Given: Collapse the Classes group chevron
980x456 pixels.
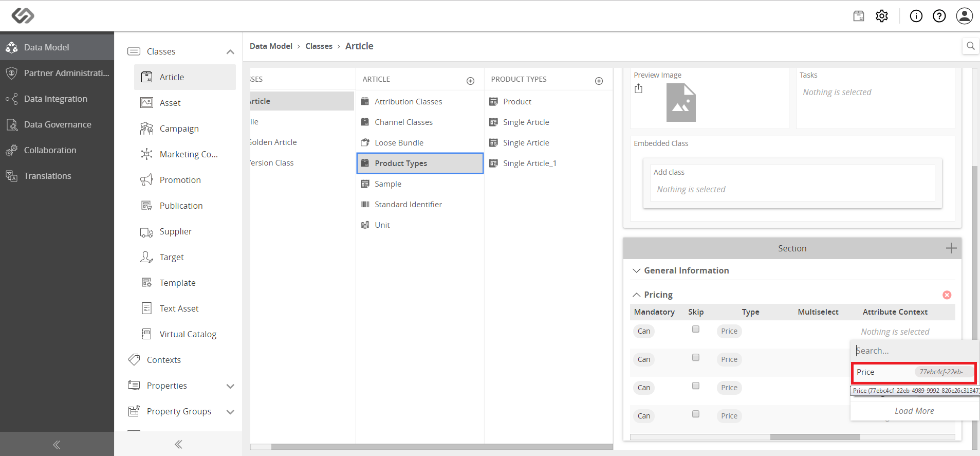Looking at the screenshot, I should 230,52.
